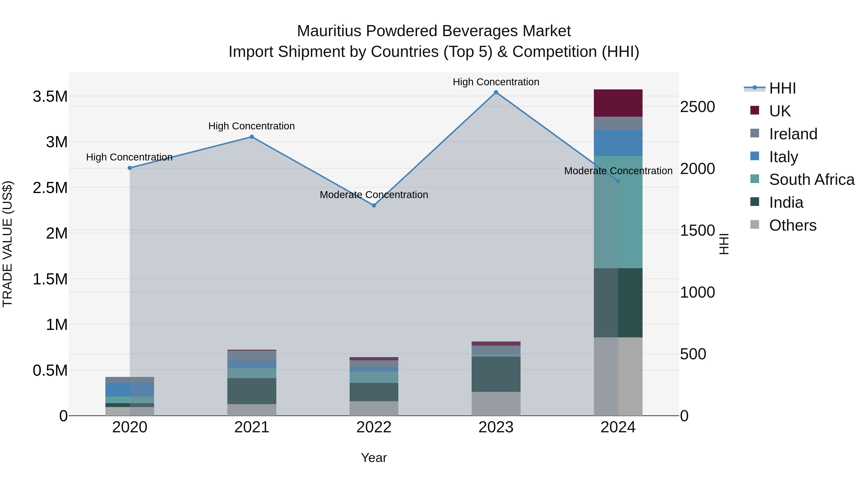Toggle Ireland series in legend
868x488 pixels.
coord(784,134)
